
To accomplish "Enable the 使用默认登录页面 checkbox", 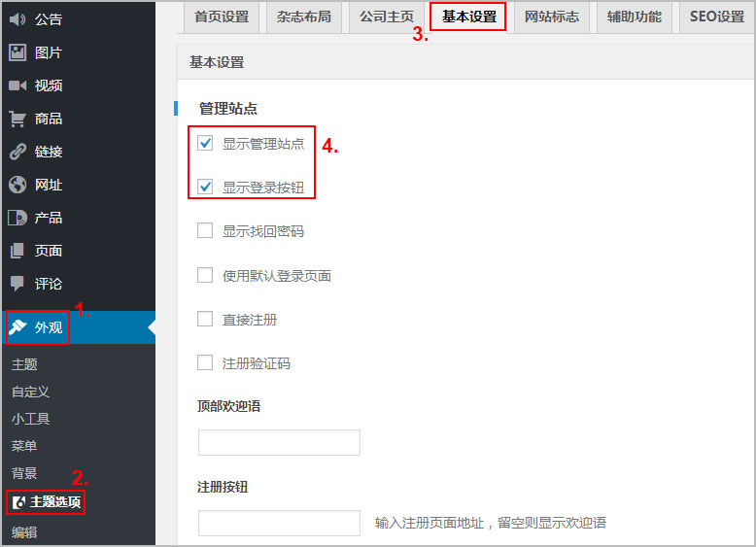I will [x=205, y=275].
